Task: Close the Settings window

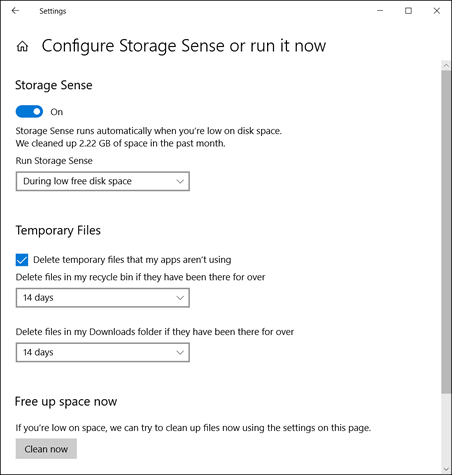Action: (437, 11)
